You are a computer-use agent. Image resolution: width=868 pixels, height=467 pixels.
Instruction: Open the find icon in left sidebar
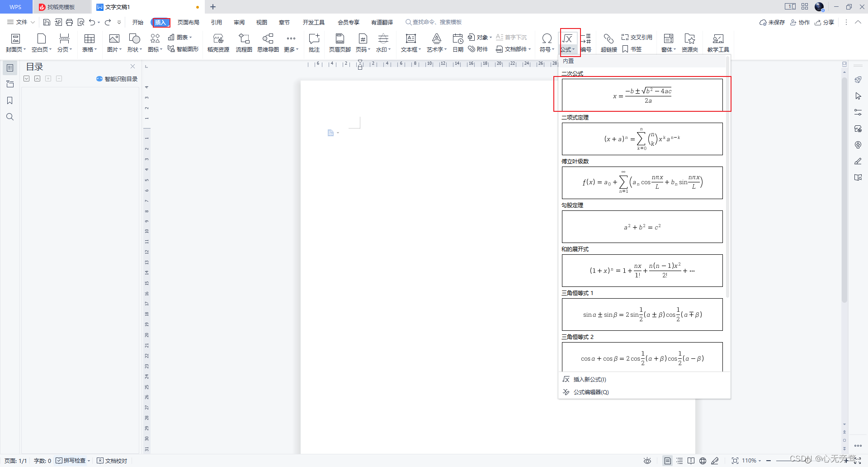tap(10, 117)
